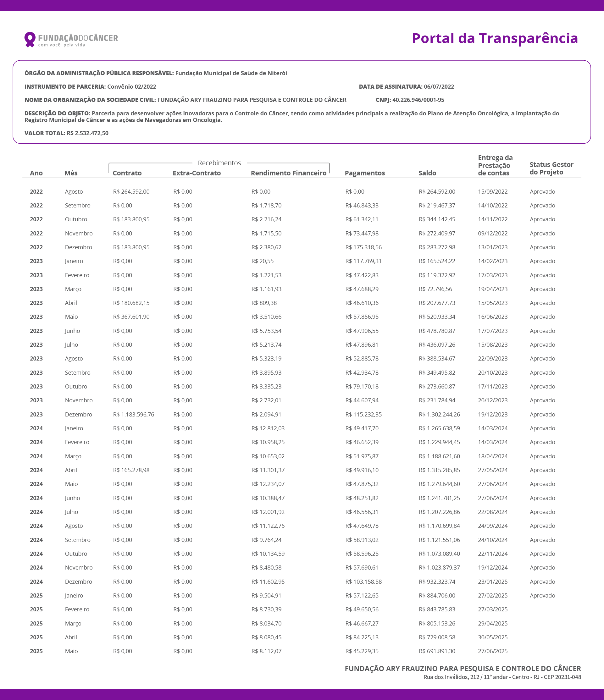Click the Valor Total R$ 2.532.472,50

pos(67,133)
